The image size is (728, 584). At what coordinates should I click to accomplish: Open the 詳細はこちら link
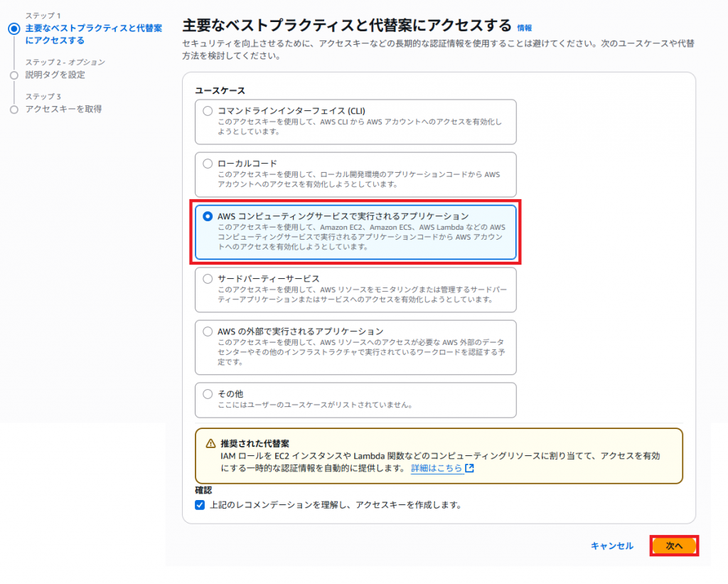tap(437, 469)
